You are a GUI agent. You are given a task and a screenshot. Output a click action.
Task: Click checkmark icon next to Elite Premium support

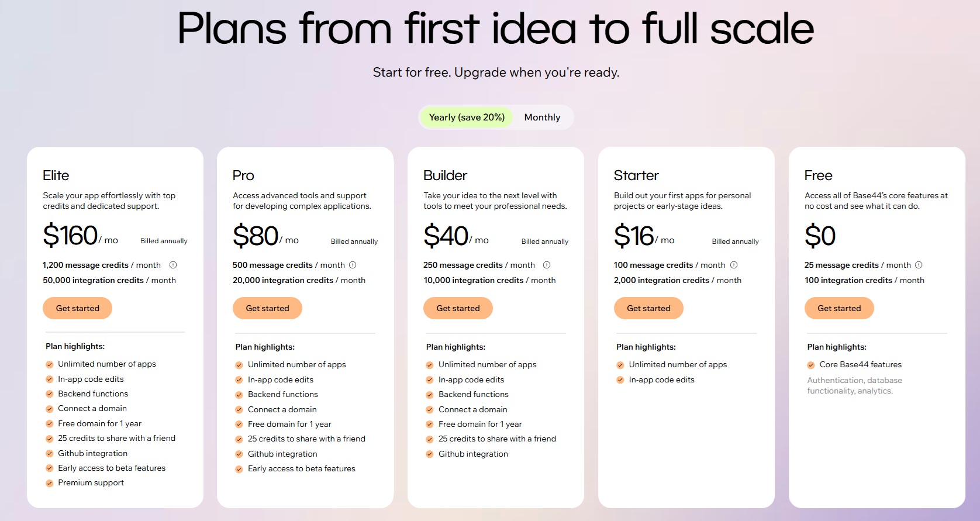(x=50, y=483)
